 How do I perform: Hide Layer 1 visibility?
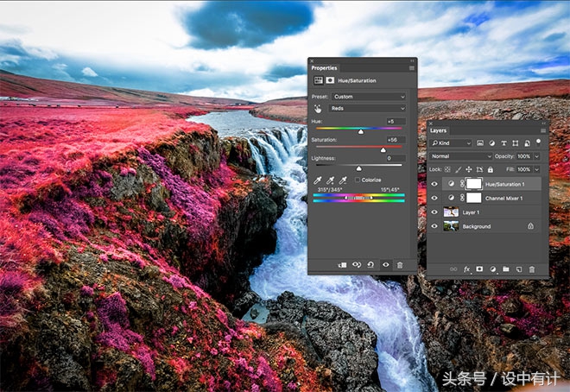[x=434, y=212]
